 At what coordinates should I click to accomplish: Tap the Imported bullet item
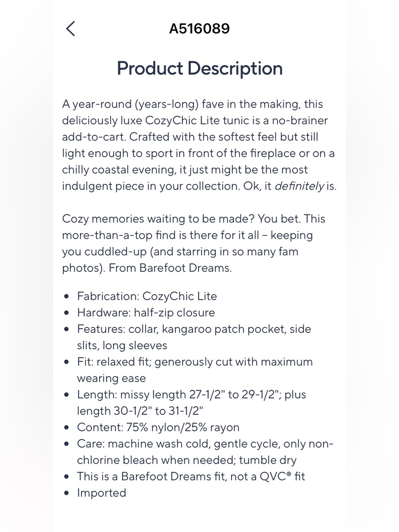tap(101, 493)
